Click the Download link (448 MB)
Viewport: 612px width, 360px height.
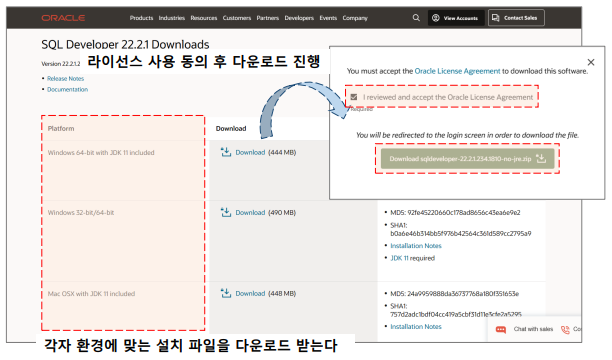pos(250,293)
